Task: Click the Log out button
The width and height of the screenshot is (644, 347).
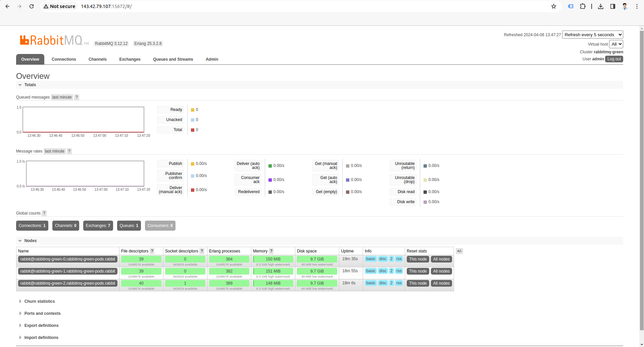Action: tap(614, 59)
